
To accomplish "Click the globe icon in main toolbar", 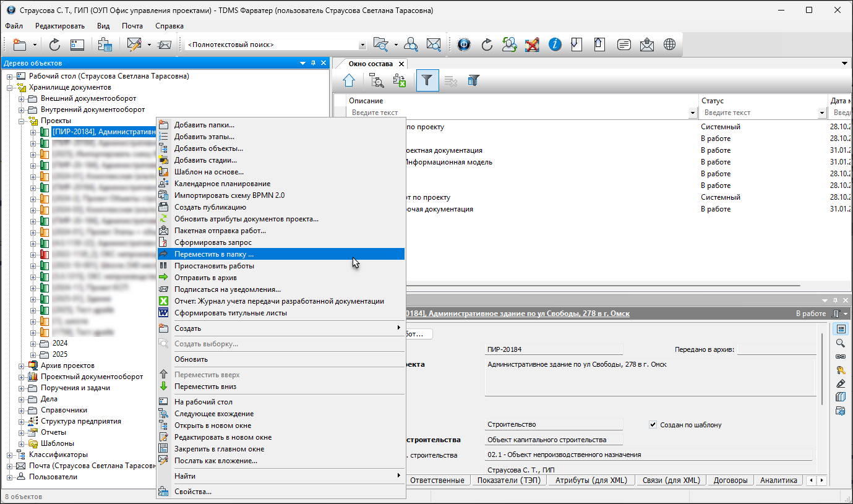I will (x=669, y=45).
